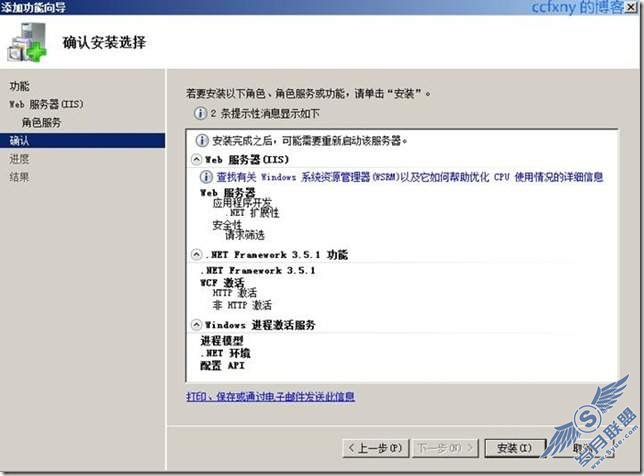The width and height of the screenshot is (644, 476).
Task: Collapse the Windows 进程激活服务 section
Action: pos(197,325)
